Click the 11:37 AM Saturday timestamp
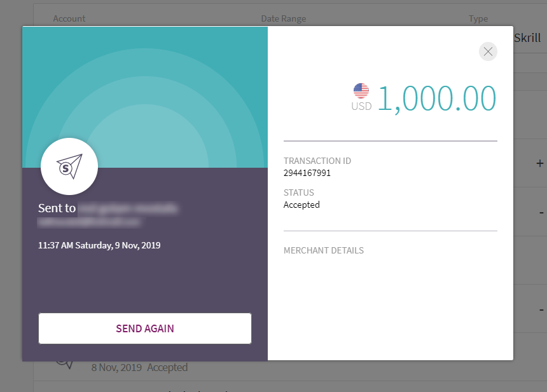The image size is (547, 392). coord(99,245)
